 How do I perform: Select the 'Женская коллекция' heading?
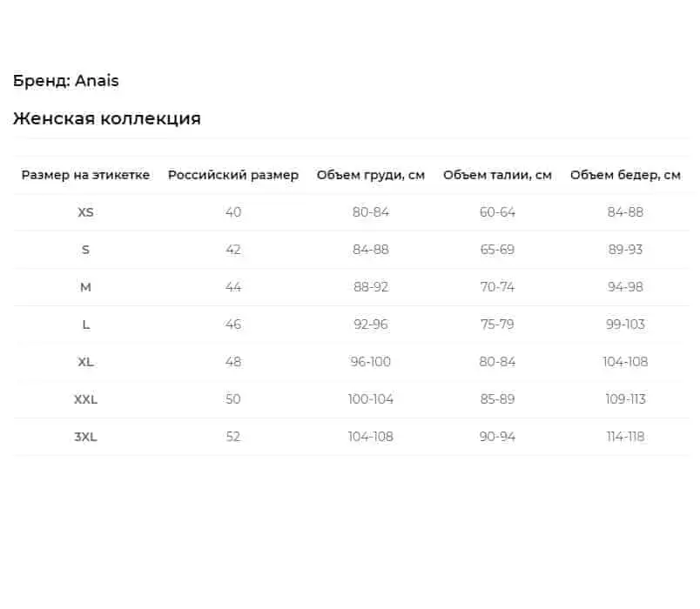(107, 118)
